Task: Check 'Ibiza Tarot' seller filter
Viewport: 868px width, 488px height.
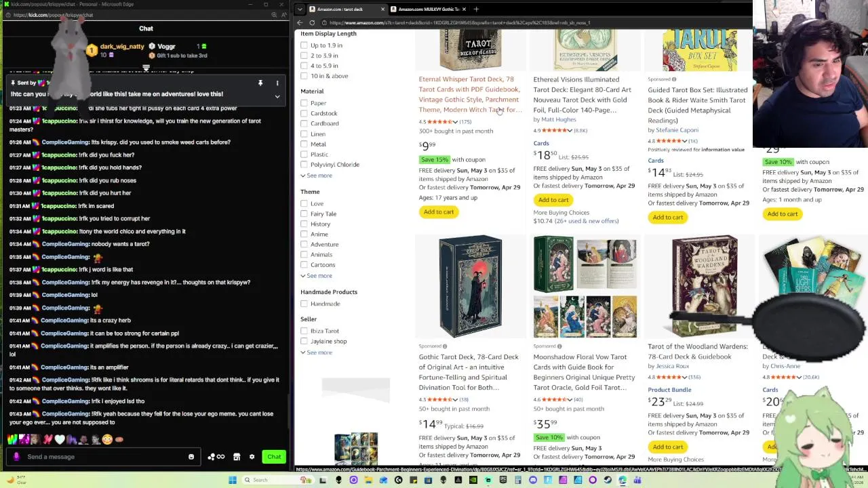Action: click(x=304, y=331)
